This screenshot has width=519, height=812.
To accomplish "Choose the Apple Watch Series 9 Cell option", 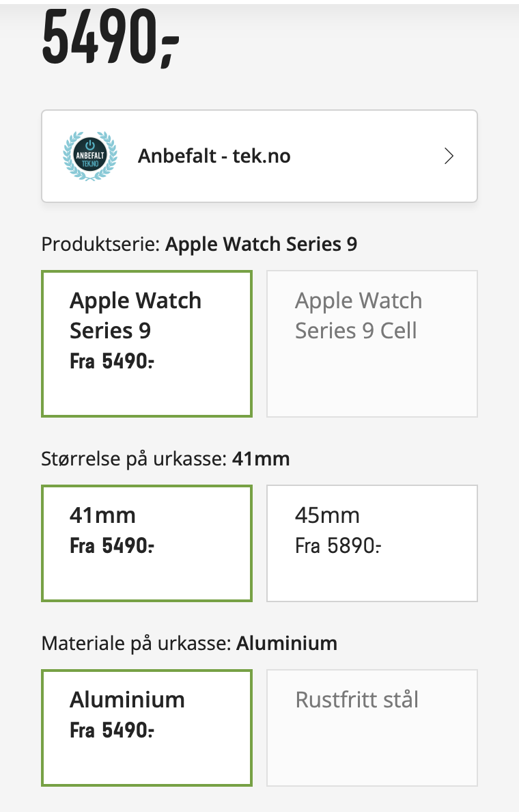I will tap(371, 343).
